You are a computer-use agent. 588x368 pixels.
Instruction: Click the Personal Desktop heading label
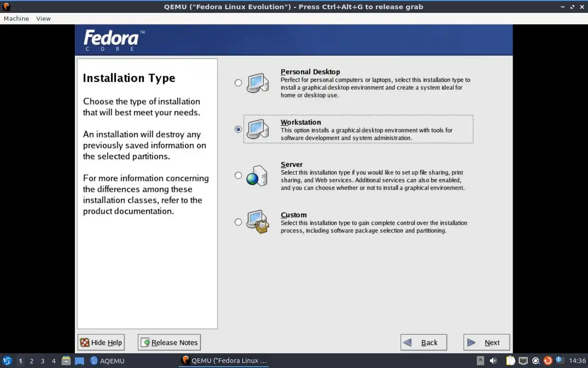[x=310, y=72]
